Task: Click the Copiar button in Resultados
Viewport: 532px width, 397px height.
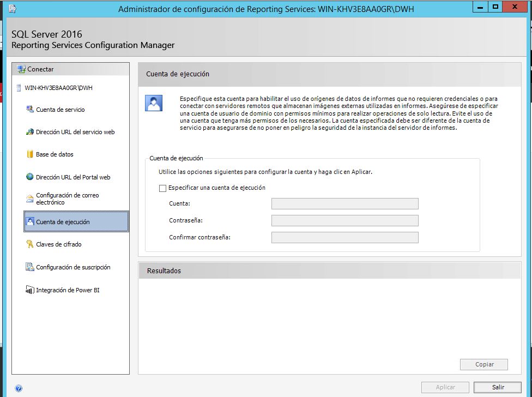Action: point(483,364)
